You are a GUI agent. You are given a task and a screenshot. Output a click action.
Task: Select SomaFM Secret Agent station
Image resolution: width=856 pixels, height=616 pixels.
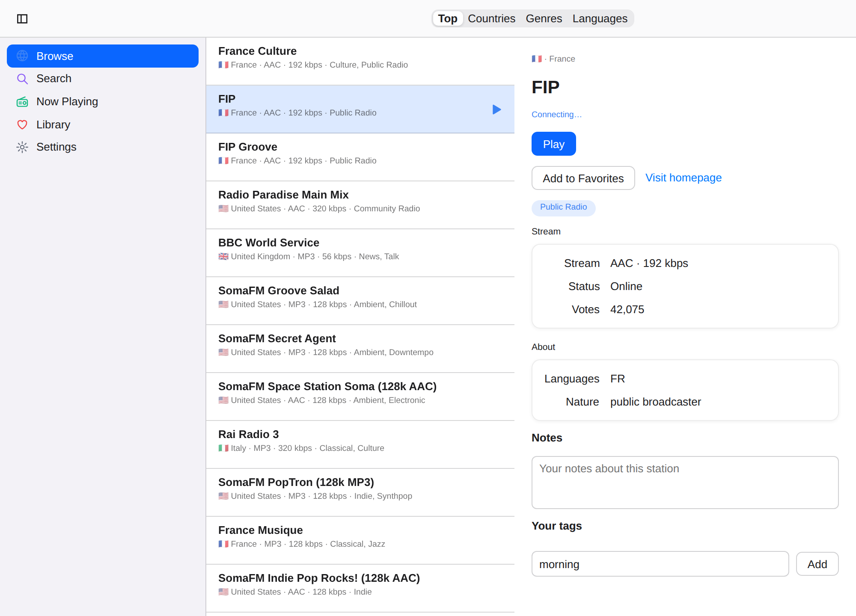coord(360,349)
